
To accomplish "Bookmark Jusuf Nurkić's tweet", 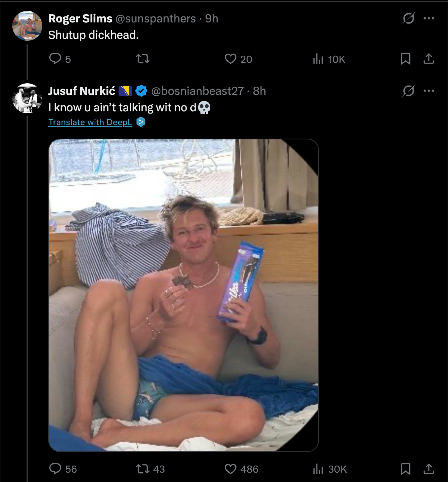I will (405, 469).
